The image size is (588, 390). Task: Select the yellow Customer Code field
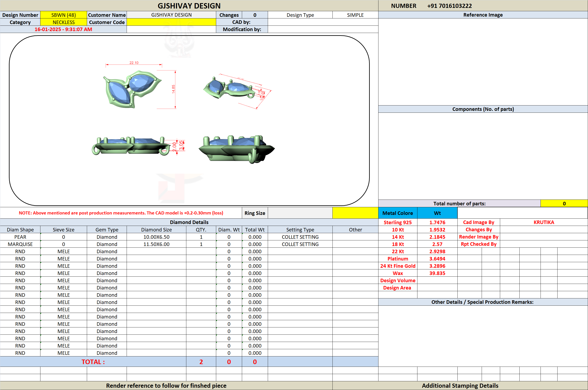tap(171, 22)
